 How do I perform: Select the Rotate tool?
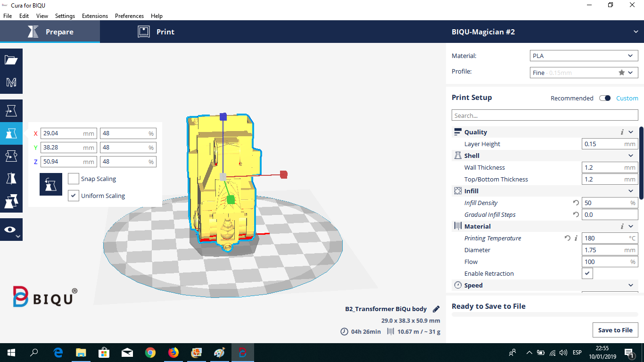click(11, 156)
